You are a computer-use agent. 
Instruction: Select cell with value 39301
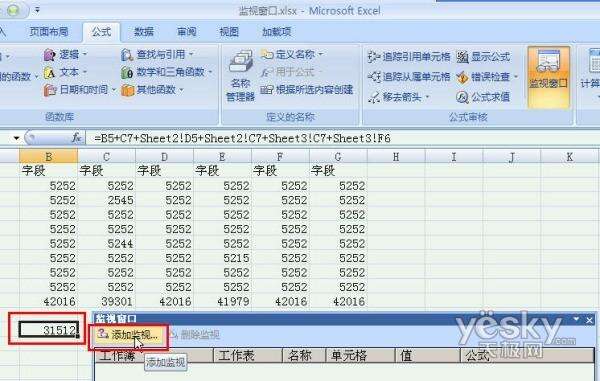click(x=106, y=301)
